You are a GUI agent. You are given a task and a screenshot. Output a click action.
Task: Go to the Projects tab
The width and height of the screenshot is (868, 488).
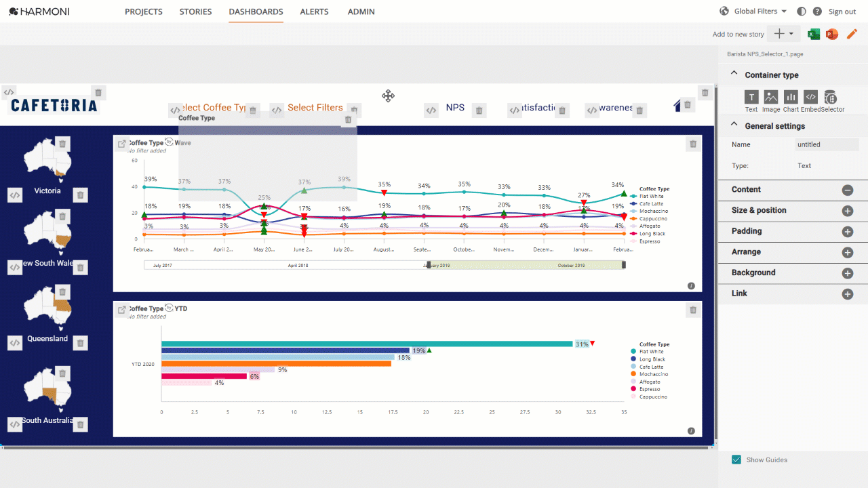point(144,12)
